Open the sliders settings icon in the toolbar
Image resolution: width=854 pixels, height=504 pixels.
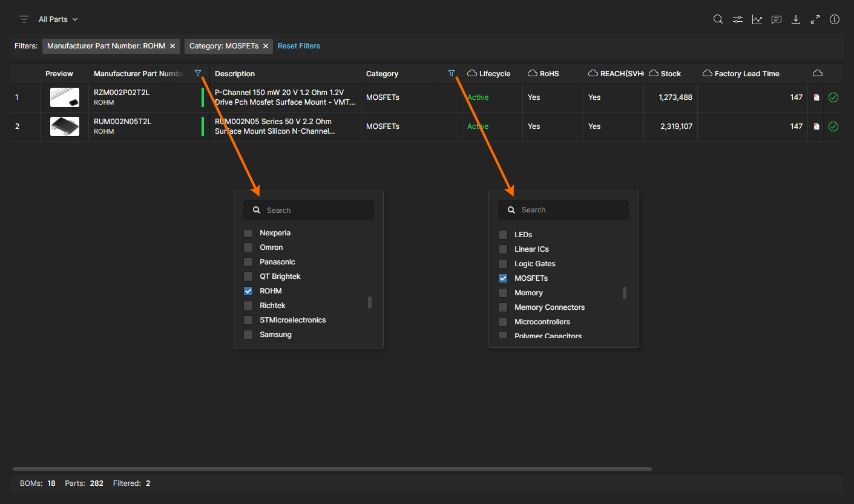[737, 19]
